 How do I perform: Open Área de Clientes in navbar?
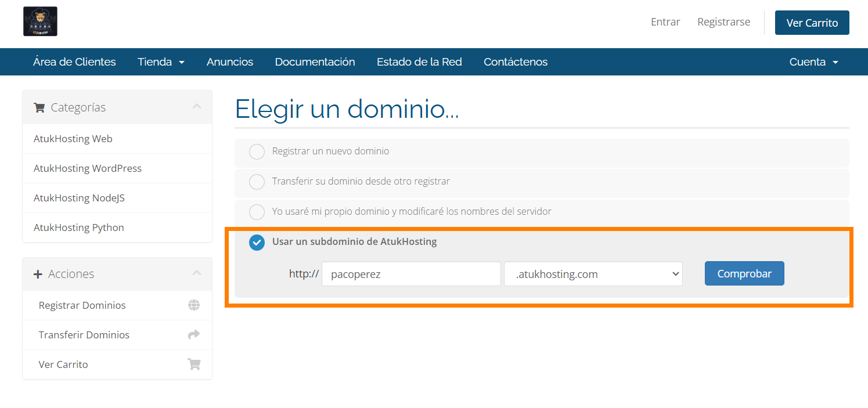click(74, 62)
